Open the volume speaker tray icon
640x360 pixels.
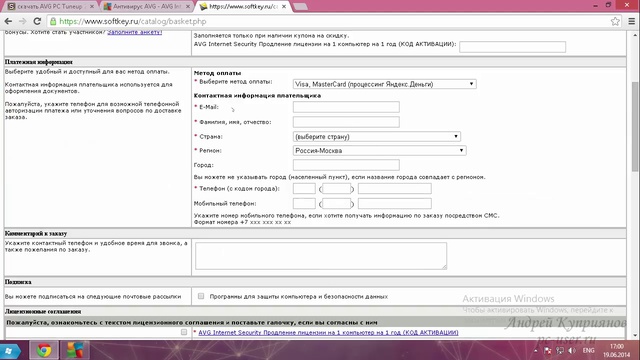pos(572,351)
